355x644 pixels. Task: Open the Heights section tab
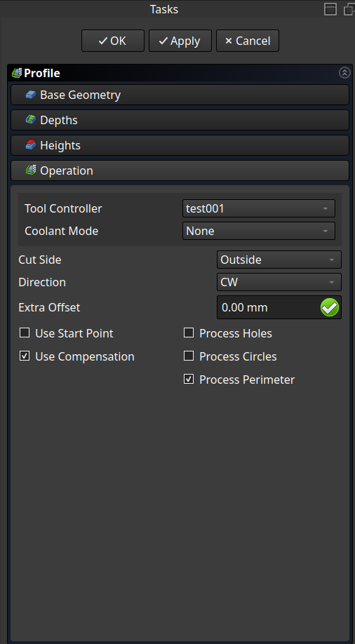pyautogui.click(x=180, y=145)
